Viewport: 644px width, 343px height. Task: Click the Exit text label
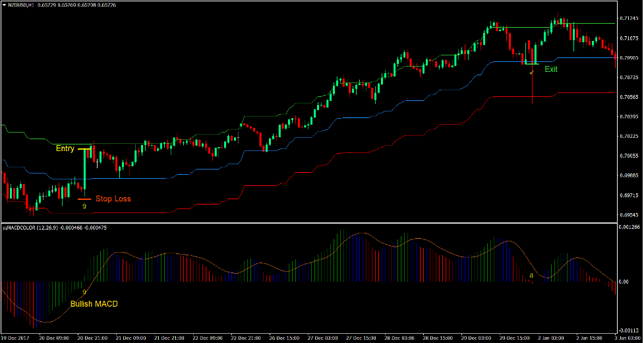coord(550,69)
